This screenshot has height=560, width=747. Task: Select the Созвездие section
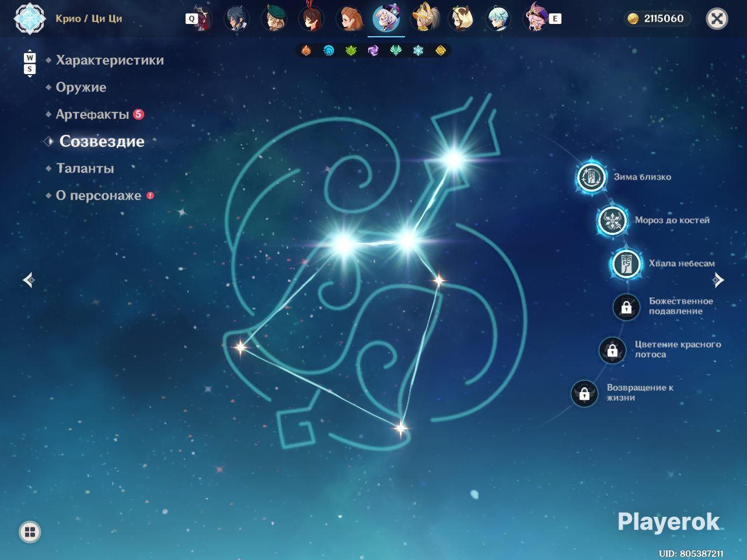[102, 141]
